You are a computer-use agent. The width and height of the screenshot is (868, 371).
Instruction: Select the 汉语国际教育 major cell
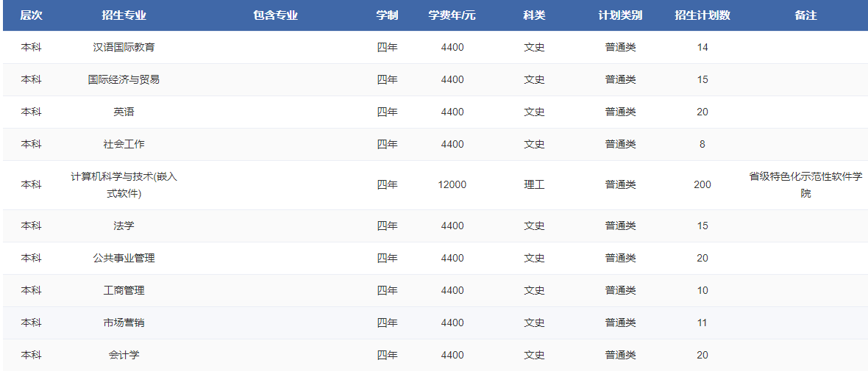point(124,47)
